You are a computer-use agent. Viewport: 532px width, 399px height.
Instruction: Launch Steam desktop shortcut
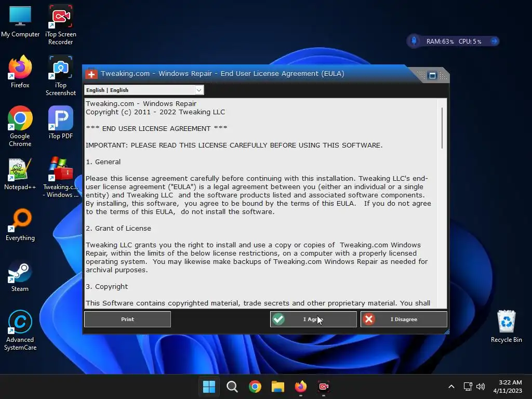20,276
